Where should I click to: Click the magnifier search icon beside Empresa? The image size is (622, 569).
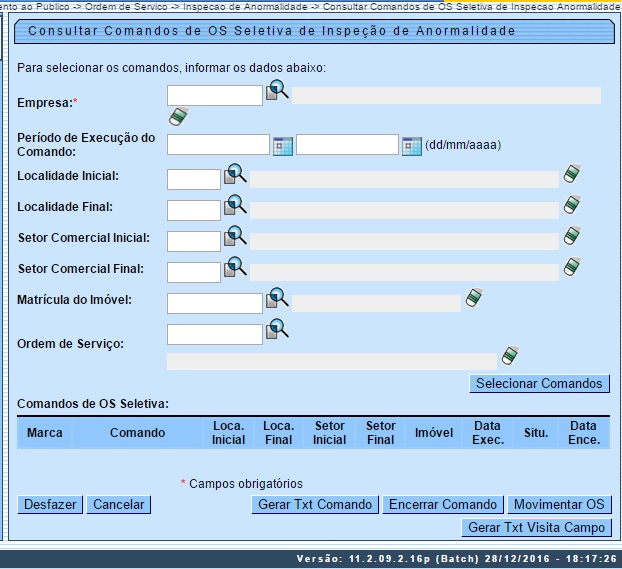point(277,92)
